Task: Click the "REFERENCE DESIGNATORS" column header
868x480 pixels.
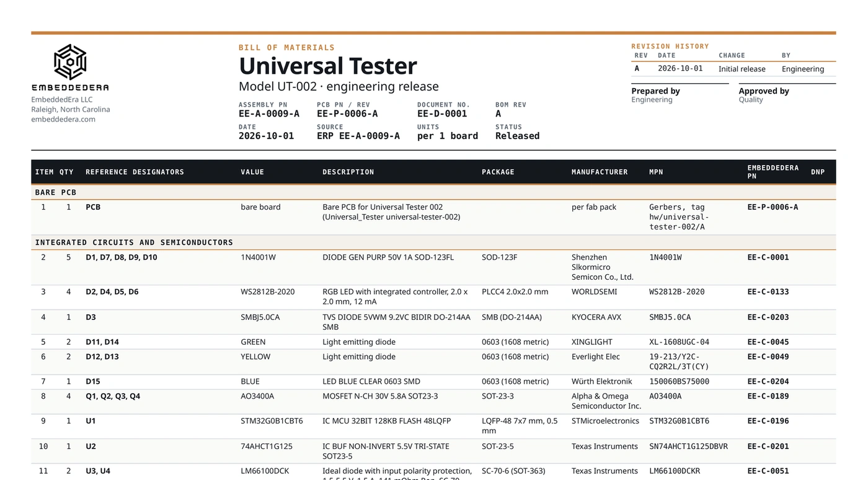Action: [135, 172]
